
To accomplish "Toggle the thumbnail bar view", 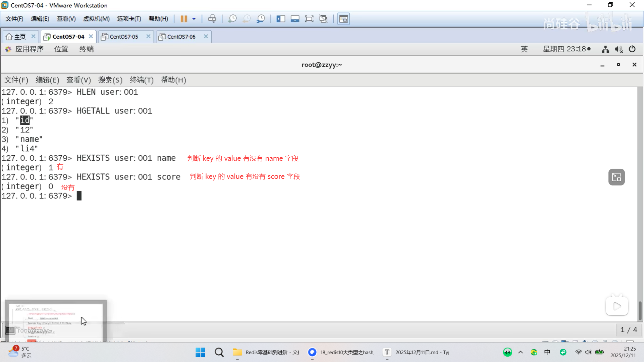I will 295,19.
